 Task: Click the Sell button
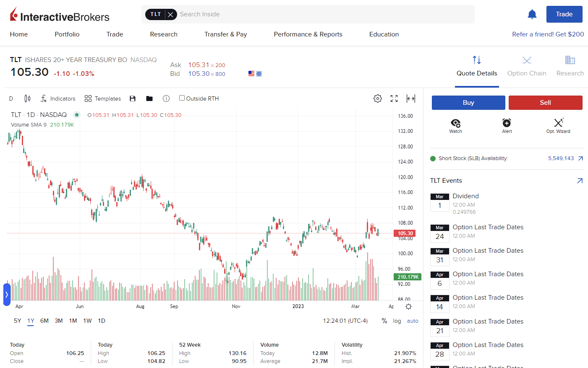pos(545,103)
